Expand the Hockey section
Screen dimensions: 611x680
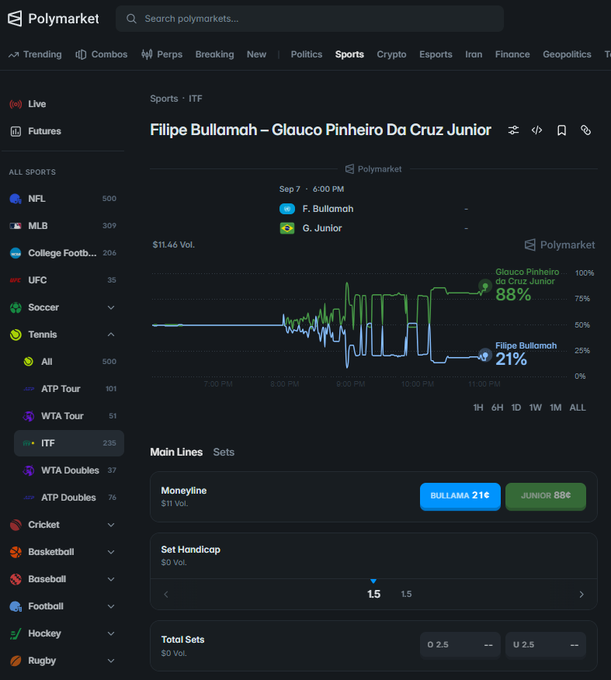pos(111,634)
